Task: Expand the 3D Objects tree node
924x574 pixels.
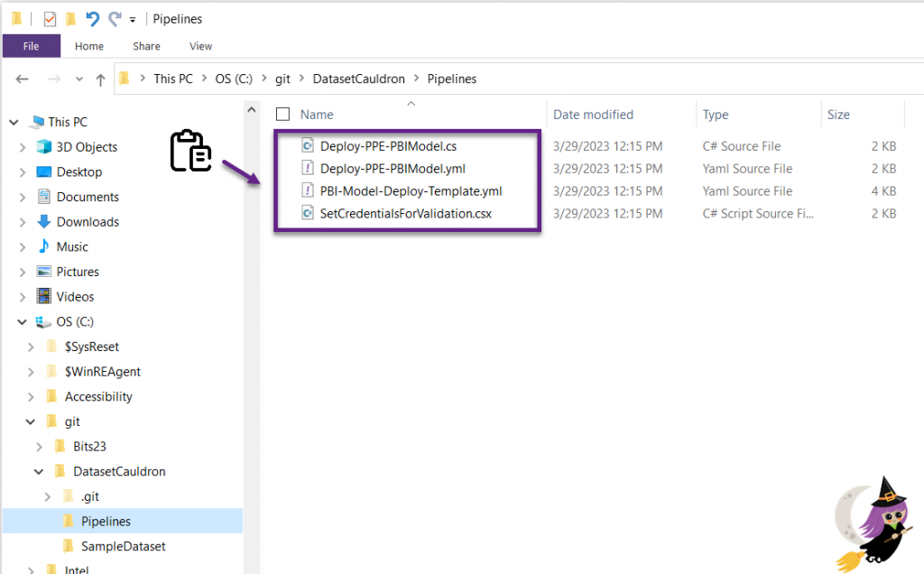Action: click(23, 147)
